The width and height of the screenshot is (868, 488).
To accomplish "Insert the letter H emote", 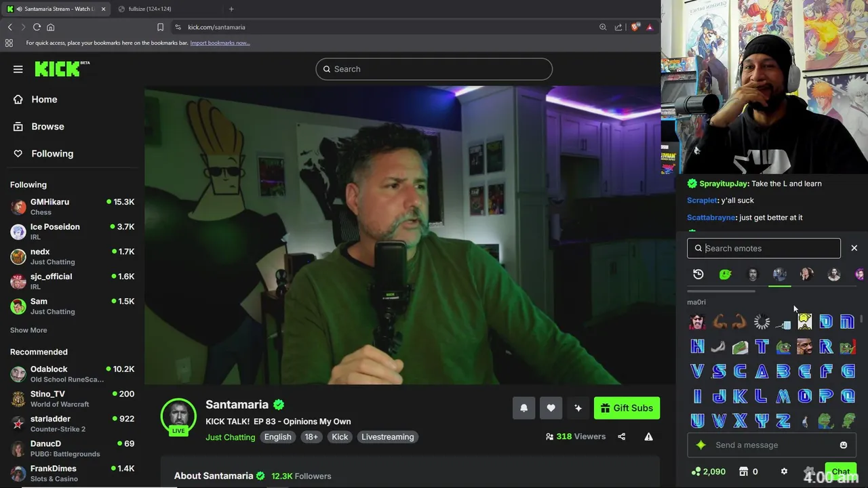I will (x=697, y=346).
